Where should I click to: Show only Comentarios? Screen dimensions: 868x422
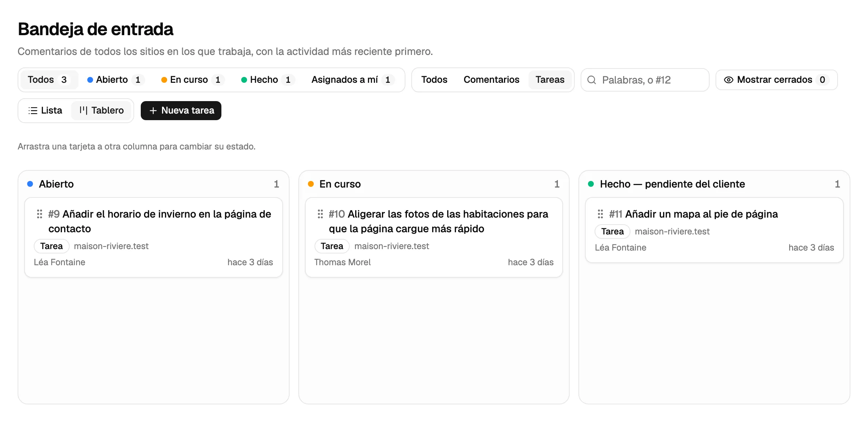[491, 80]
